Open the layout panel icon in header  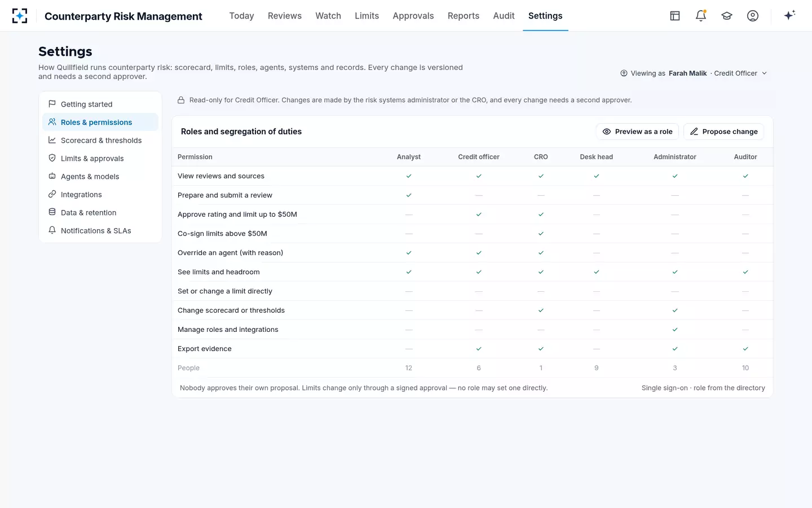point(675,16)
